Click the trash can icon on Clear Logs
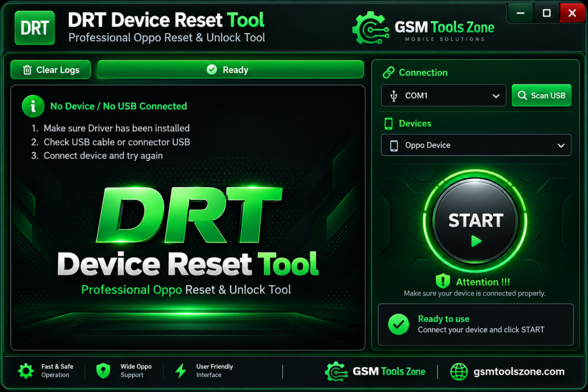 tap(28, 69)
